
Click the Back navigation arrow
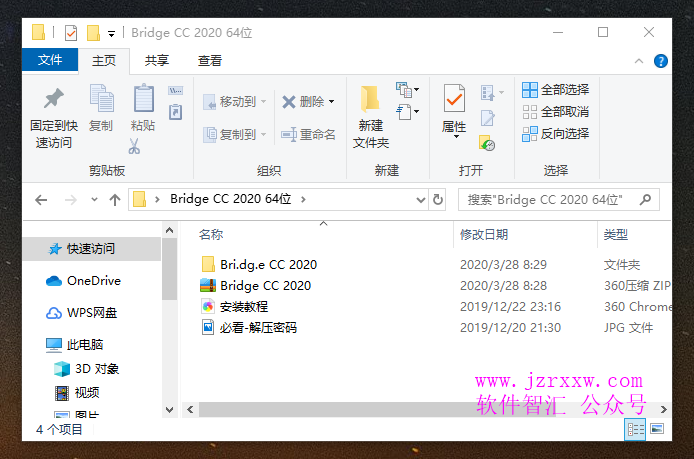pos(41,200)
